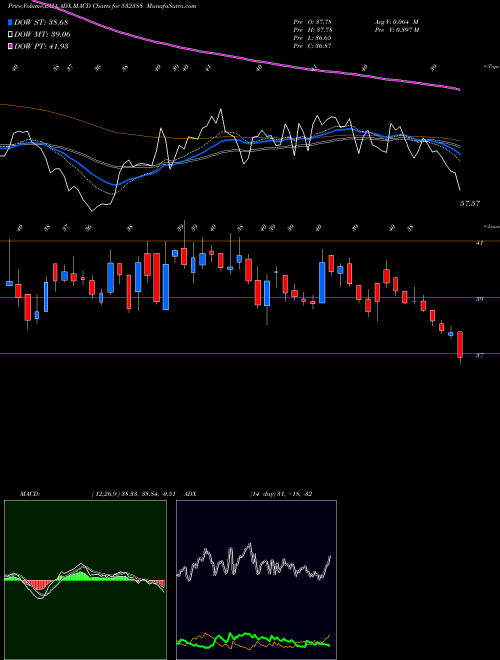Click the Pre H: 37.78 value
This screenshot has width=500, height=660.
pos(313,30)
